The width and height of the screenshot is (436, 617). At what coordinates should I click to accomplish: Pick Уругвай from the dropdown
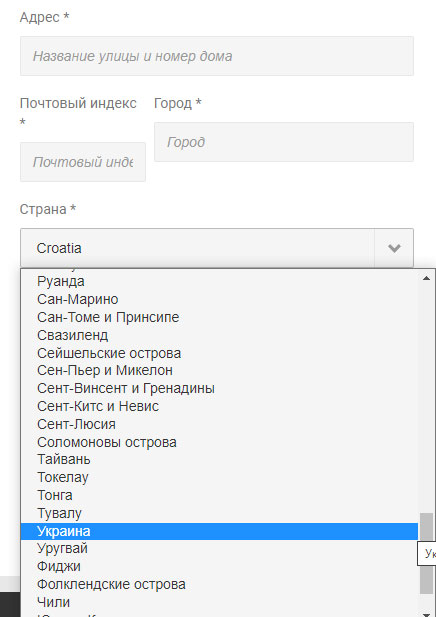tap(219, 548)
